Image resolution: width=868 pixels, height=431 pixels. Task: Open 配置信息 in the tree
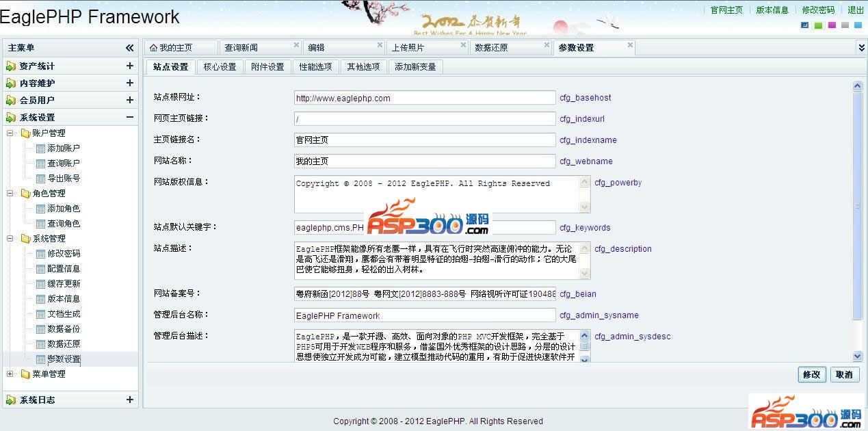(64, 268)
